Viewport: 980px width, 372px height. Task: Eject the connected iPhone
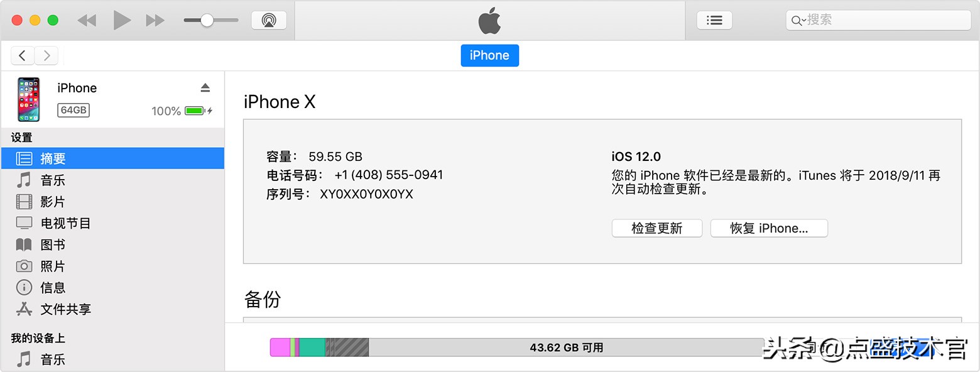(205, 87)
